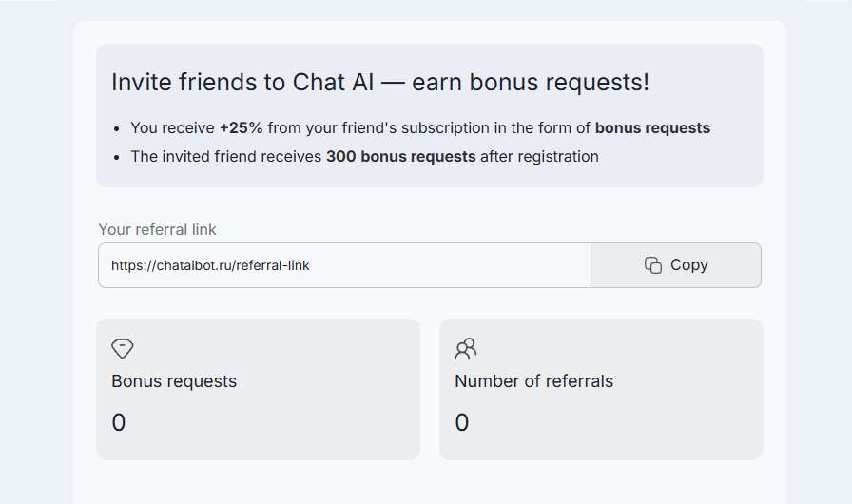Screen dimensions: 852x504
Task: Click the "Bonus requests" card title
Action: (174, 381)
